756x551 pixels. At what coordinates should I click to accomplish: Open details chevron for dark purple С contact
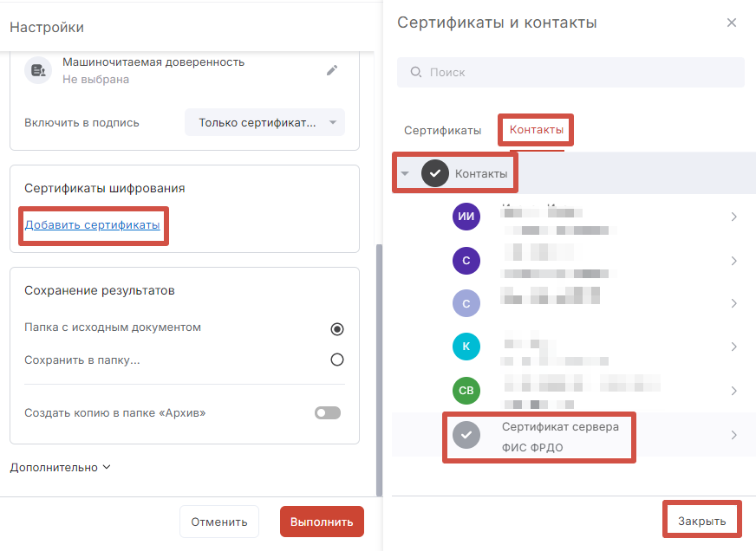733,261
